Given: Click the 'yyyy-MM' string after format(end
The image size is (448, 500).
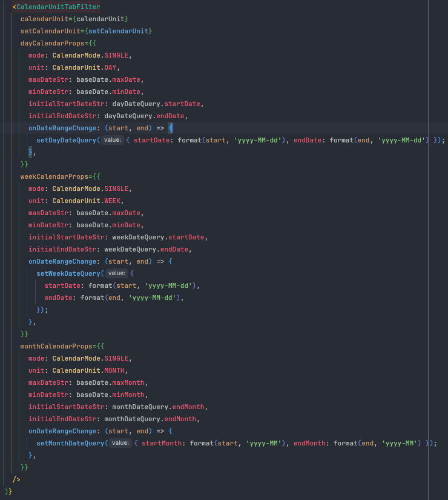Looking at the screenshot, I should coord(399,443).
